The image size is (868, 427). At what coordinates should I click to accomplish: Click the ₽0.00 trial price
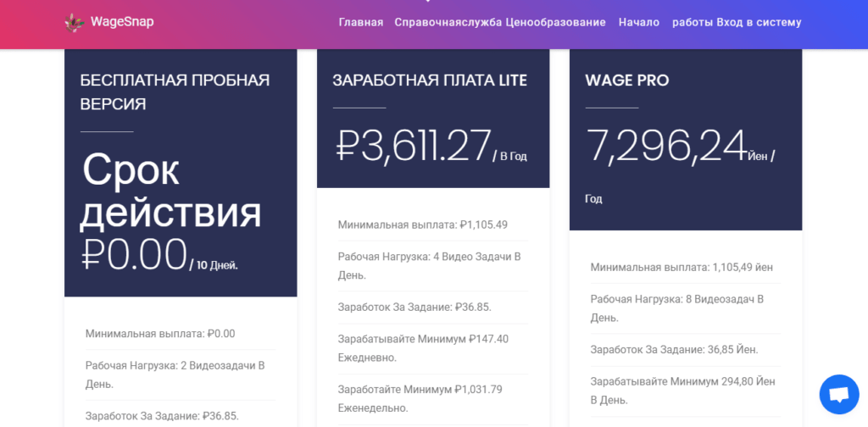pos(135,254)
